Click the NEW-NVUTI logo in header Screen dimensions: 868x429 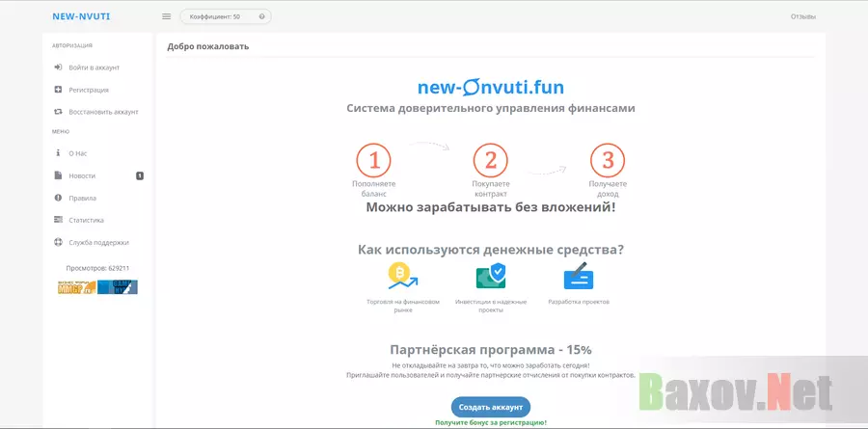(81, 16)
